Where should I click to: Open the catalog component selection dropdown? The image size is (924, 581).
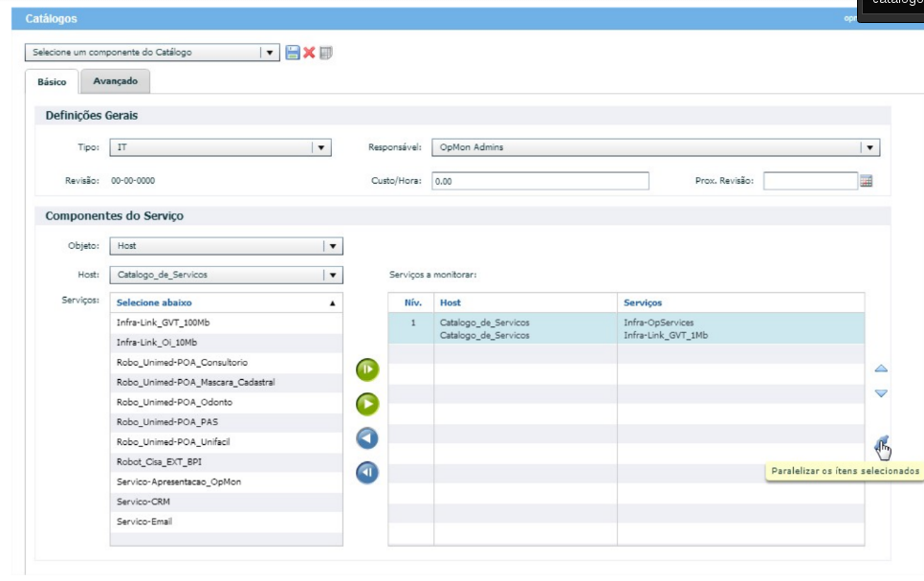click(269, 53)
